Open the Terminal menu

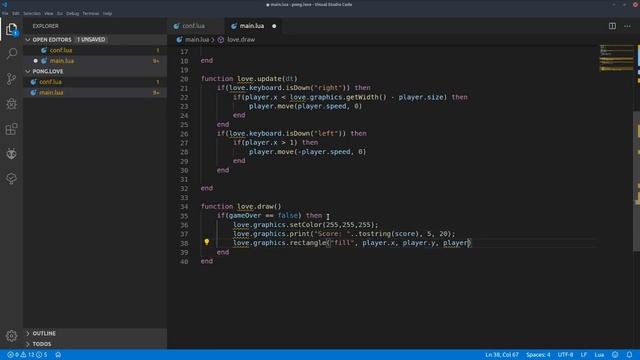coord(91,13)
